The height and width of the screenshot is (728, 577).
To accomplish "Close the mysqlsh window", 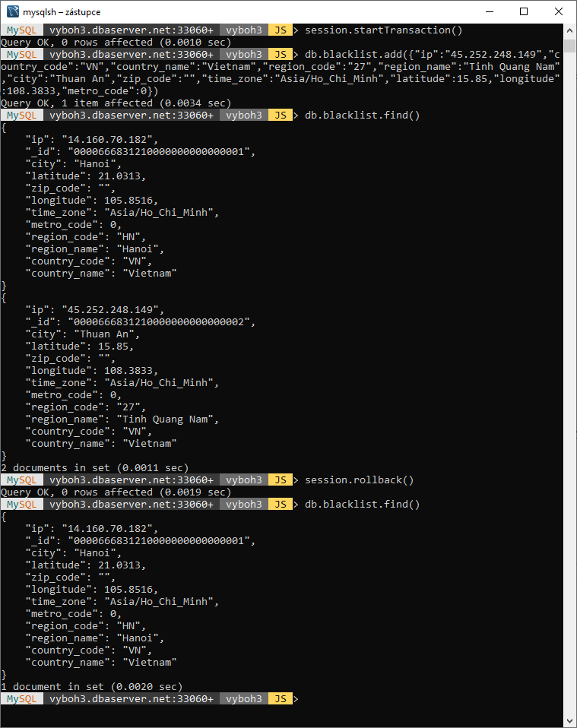I will [559, 11].
